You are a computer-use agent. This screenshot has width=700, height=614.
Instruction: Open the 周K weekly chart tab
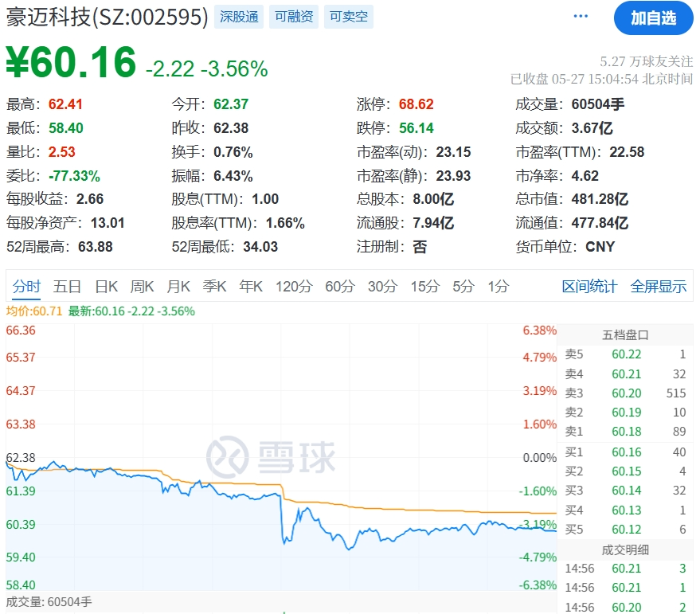pos(142,287)
